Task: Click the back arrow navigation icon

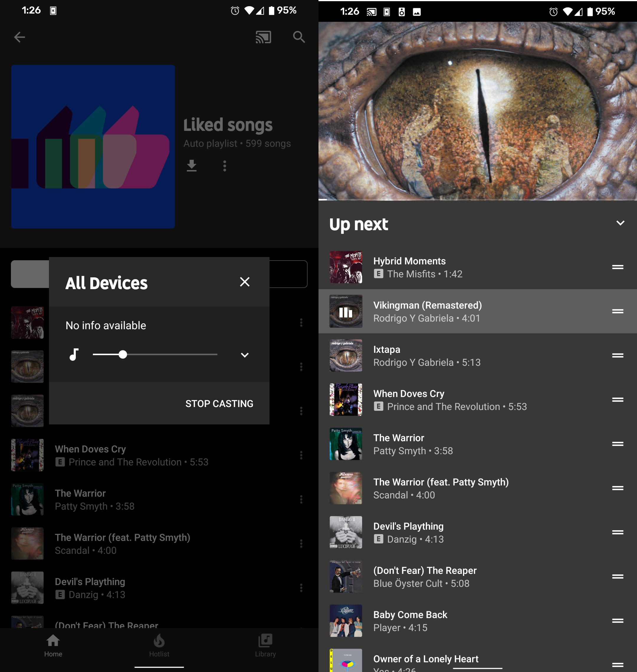Action: click(20, 37)
